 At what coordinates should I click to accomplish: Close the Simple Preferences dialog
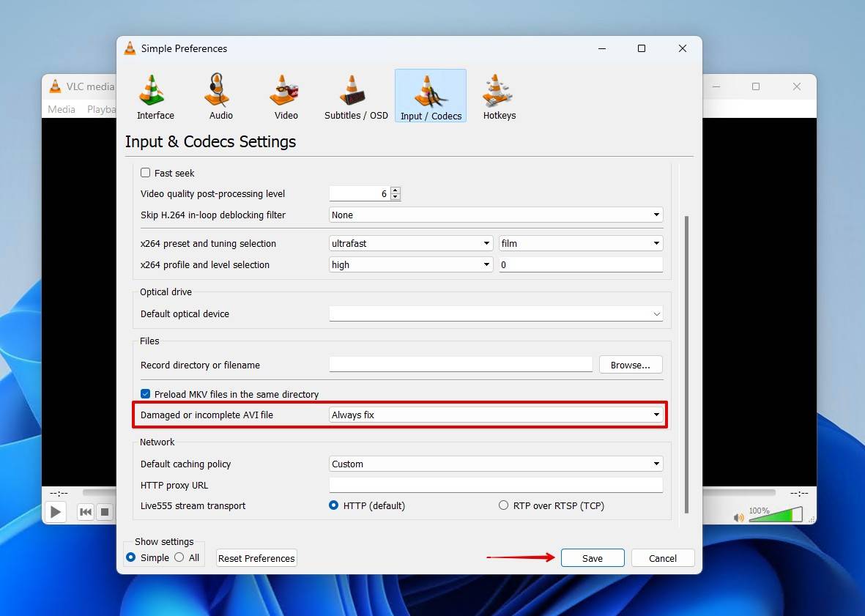pos(683,48)
